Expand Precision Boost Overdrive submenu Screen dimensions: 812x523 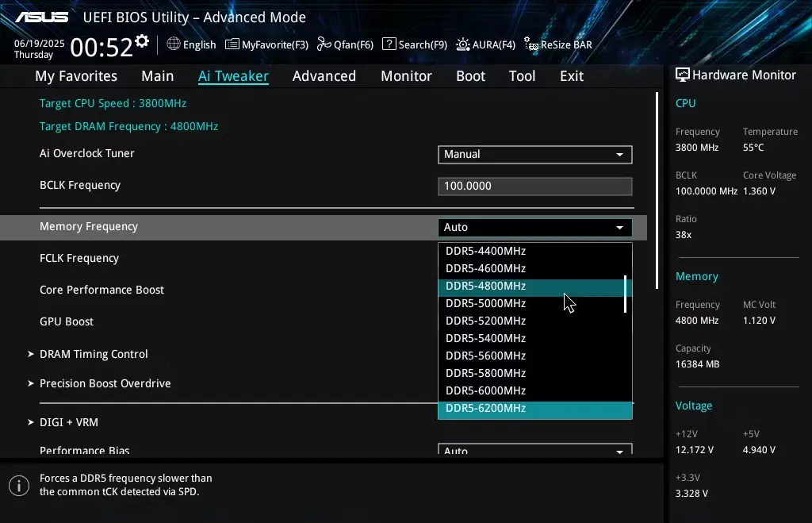tap(99, 383)
